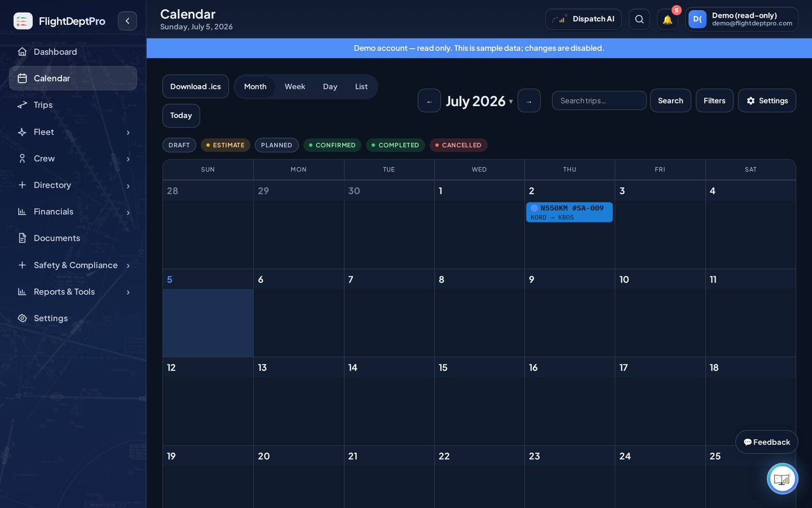812x508 pixels.
Task: Expand the Fleet submenu chevron
Action: click(x=128, y=132)
